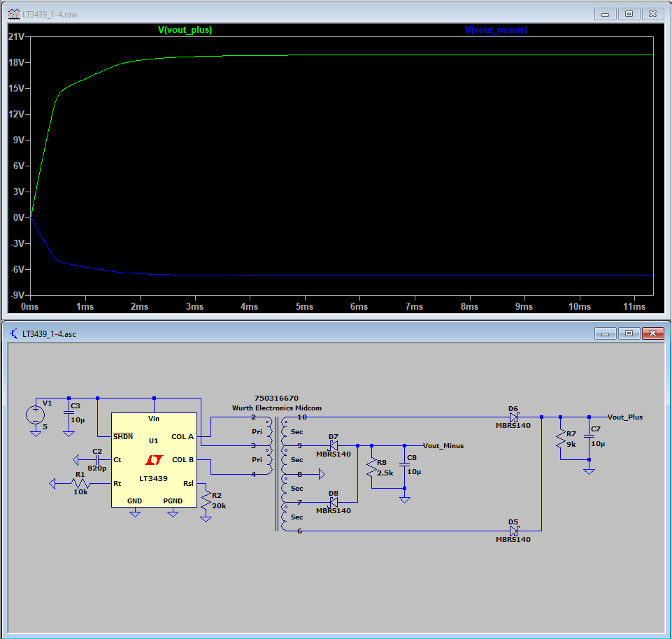The height and width of the screenshot is (639, 672).
Task: Click the ground flag left of R1
Action: pos(52,483)
